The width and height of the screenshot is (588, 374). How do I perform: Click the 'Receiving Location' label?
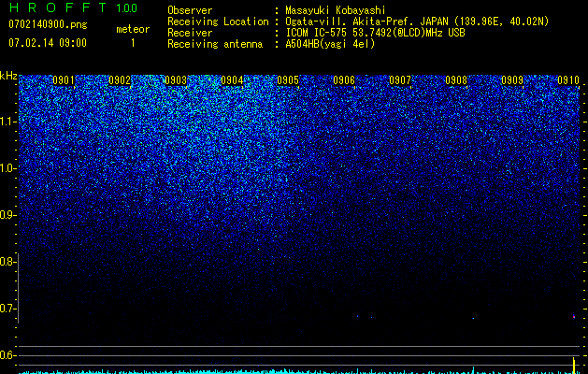tap(218, 22)
